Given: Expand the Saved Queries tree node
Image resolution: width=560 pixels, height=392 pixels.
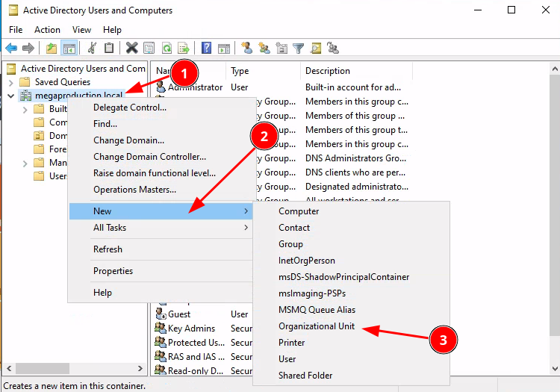Looking at the screenshot, I should (x=11, y=82).
